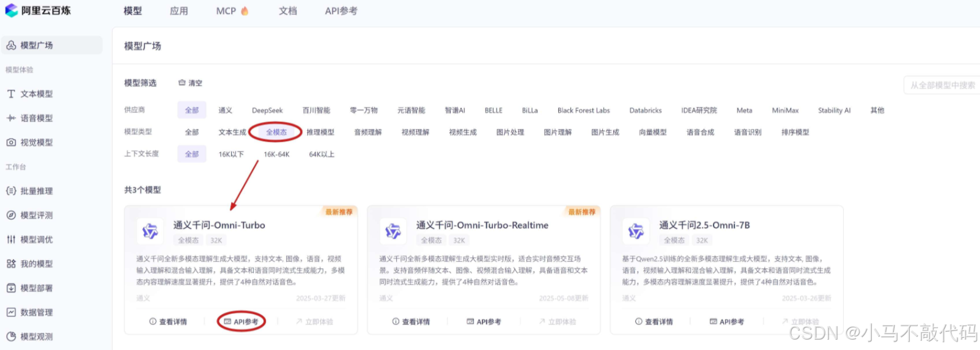980x350 pixels.
Task: Filter suppliers by 其他
Action: click(877, 111)
